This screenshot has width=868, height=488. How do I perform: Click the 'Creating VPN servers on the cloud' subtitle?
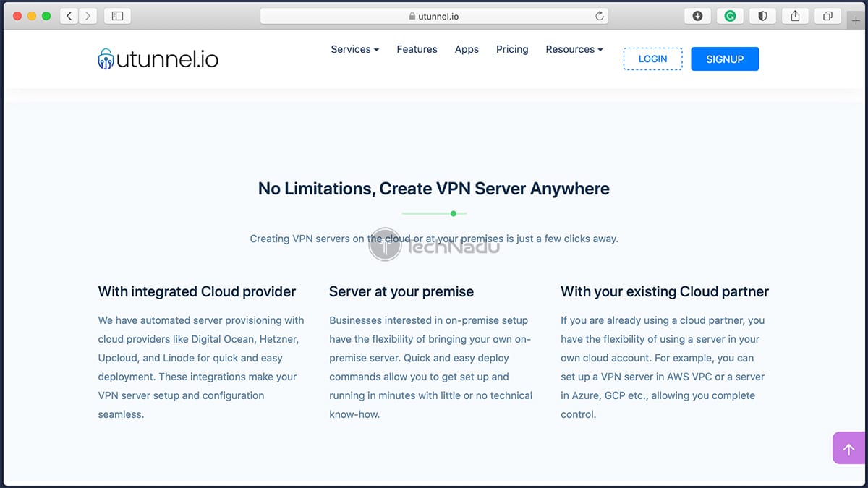[x=434, y=239]
